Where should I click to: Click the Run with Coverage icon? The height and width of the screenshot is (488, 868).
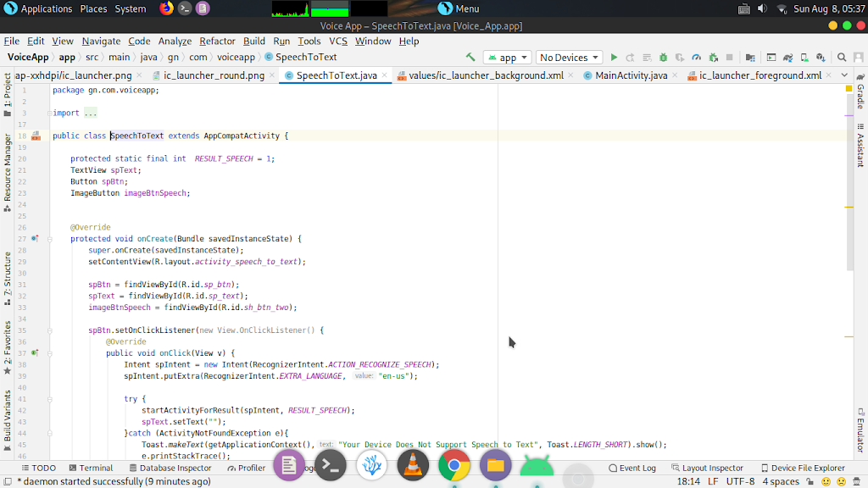coord(680,58)
